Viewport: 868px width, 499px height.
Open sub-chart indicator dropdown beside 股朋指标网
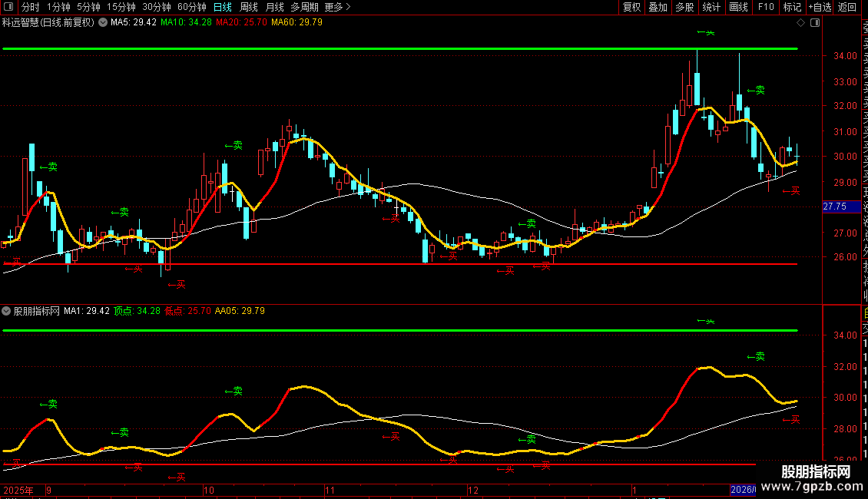tap(6, 311)
